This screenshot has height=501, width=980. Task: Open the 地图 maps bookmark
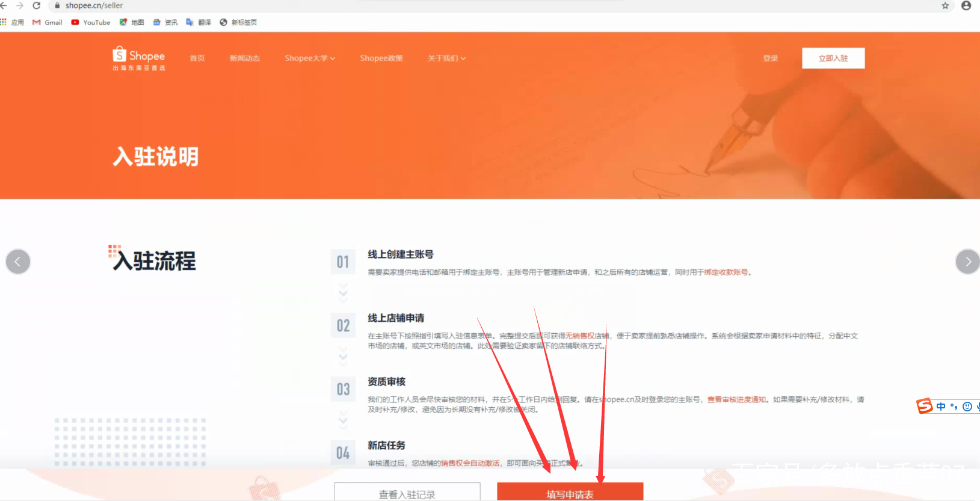(132, 22)
